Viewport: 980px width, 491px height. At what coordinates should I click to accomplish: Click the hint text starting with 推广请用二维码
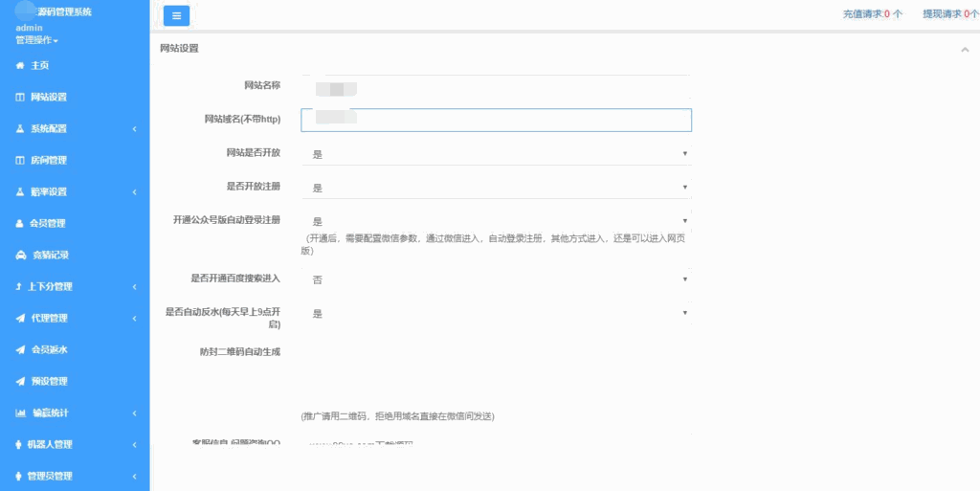[x=397, y=416]
